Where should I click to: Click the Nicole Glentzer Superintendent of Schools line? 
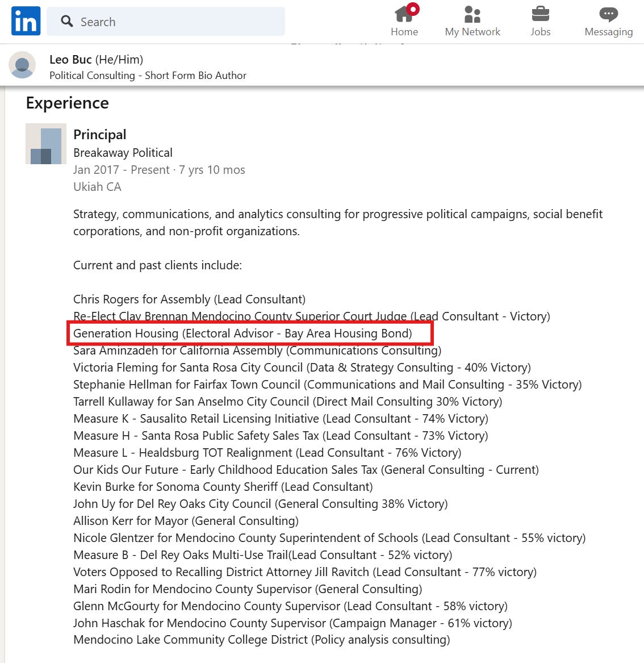click(329, 538)
